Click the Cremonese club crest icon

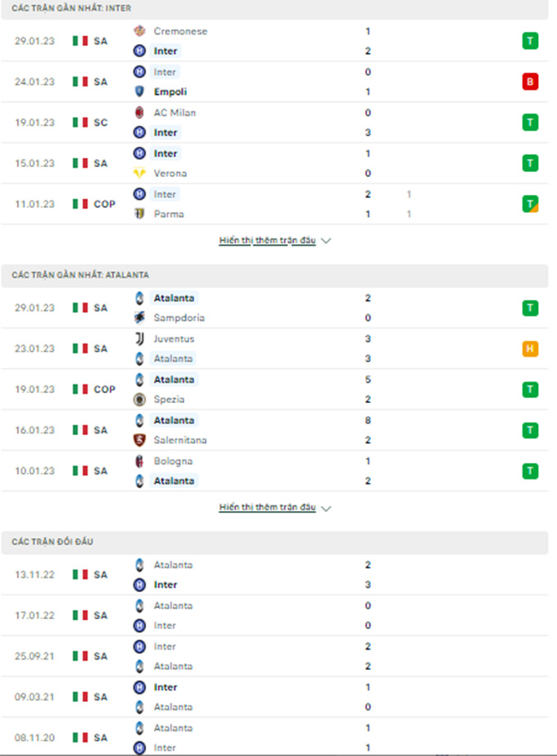point(139,31)
